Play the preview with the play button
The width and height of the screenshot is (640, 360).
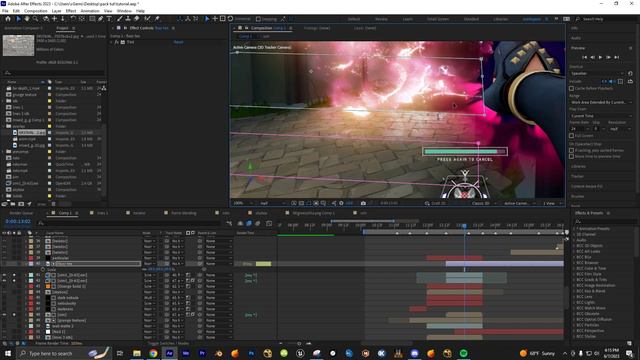pyautogui.click(x=600, y=58)
